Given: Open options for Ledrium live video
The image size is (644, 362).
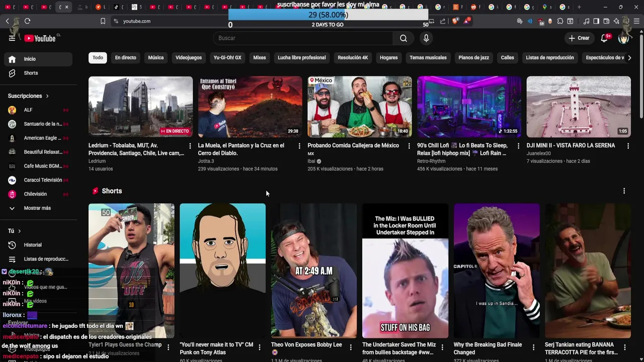Looking at the screenshot, I should click(x=190, y=146).
